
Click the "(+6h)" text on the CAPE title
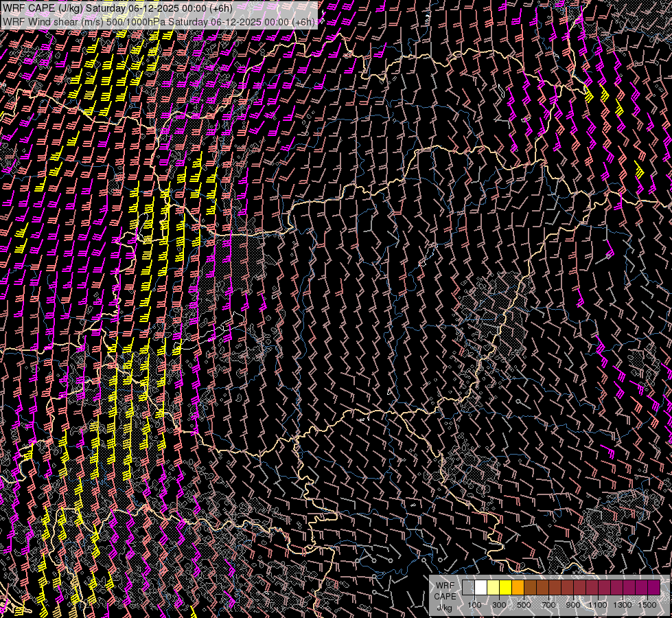[220, 8]
